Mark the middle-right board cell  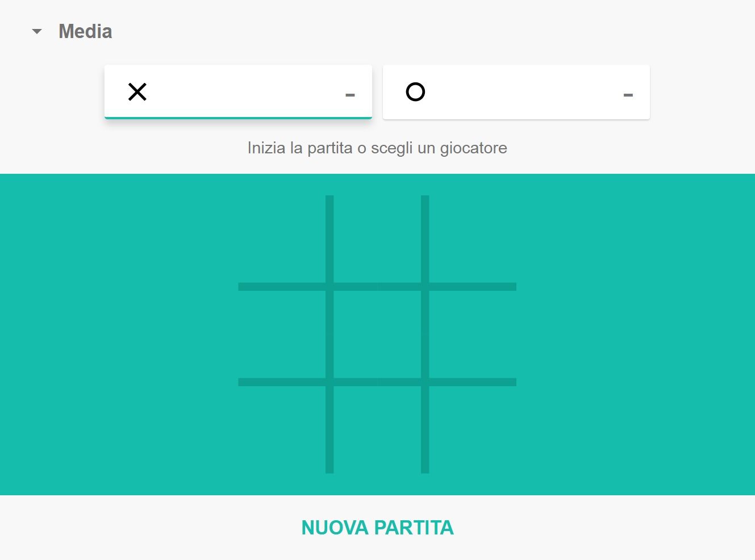pos(473,335)
